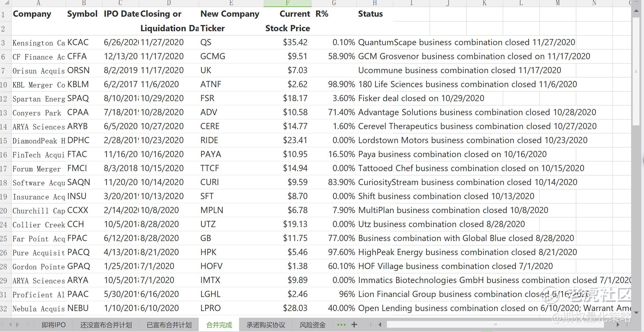Click Tattooed Chef status cell
Image resolution: width=644 pixels, height=332 pixels.
coord(471,168)
